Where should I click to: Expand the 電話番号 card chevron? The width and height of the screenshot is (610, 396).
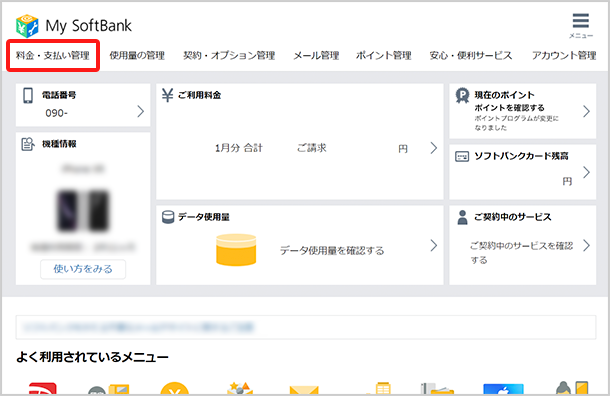pyautogui.click(x=140, y=112)
